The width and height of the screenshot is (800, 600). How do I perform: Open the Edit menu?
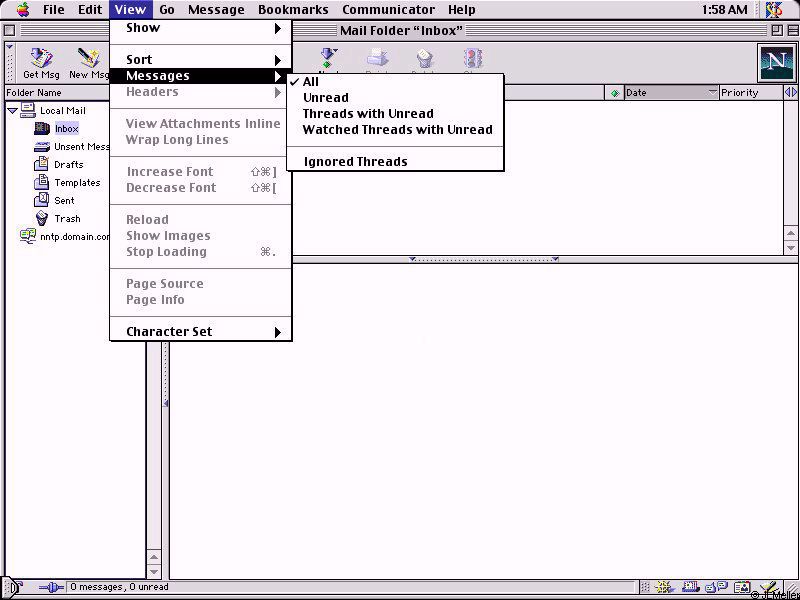click(x=90, y=10)
